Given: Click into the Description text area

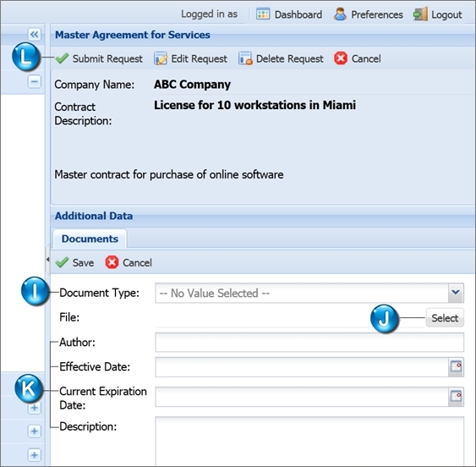Looking at the screenshot, I should tap(309, 441).
